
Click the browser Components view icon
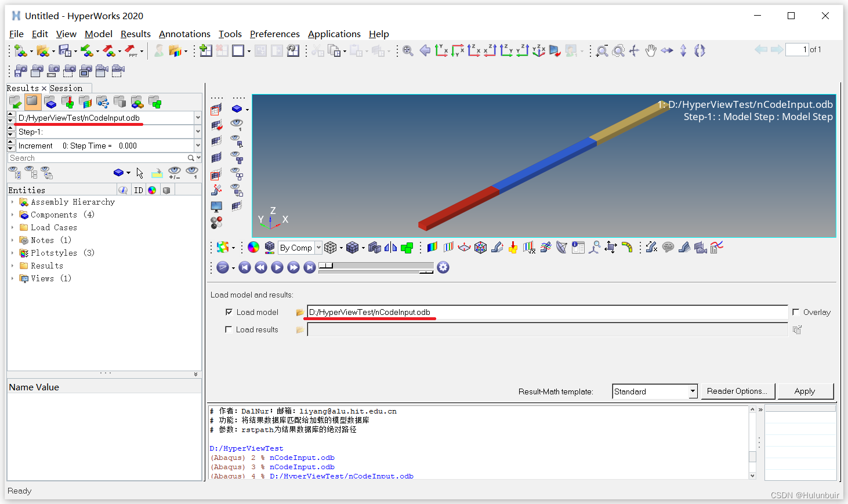click(50, 103)
